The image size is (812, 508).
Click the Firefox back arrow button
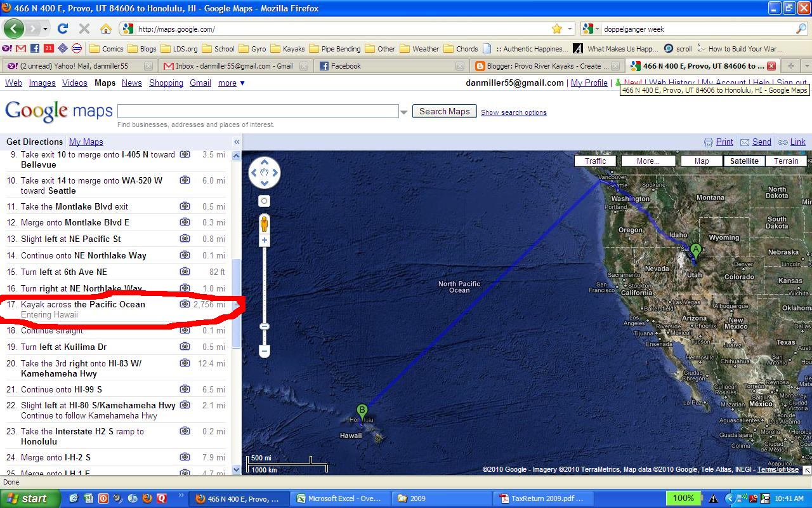(14, 28)
